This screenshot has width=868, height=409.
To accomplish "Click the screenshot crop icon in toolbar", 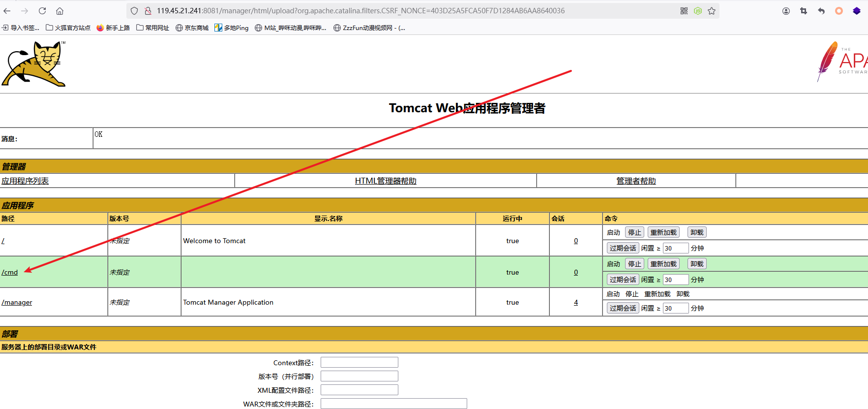I will pos(804,11).
